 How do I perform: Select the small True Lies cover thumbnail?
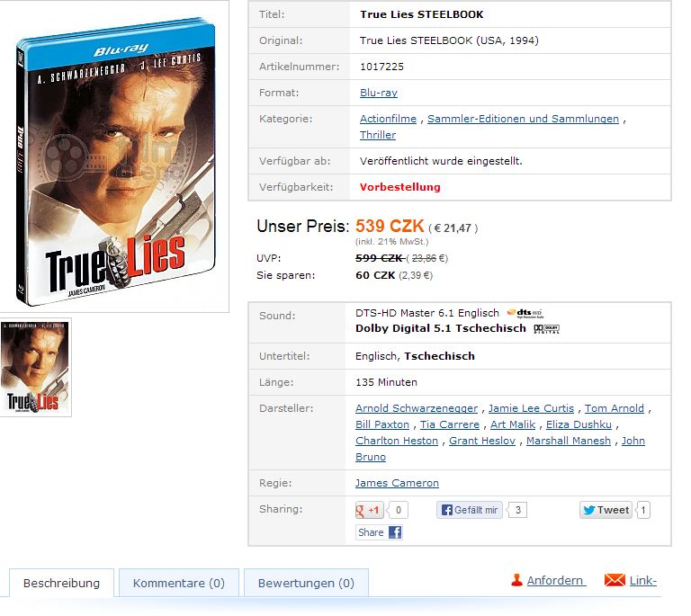coord(35,367)
